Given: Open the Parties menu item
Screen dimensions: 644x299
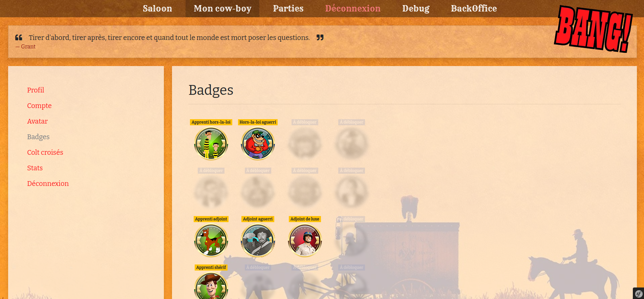Looking at the screenshot, I should (x=288, y=8).
